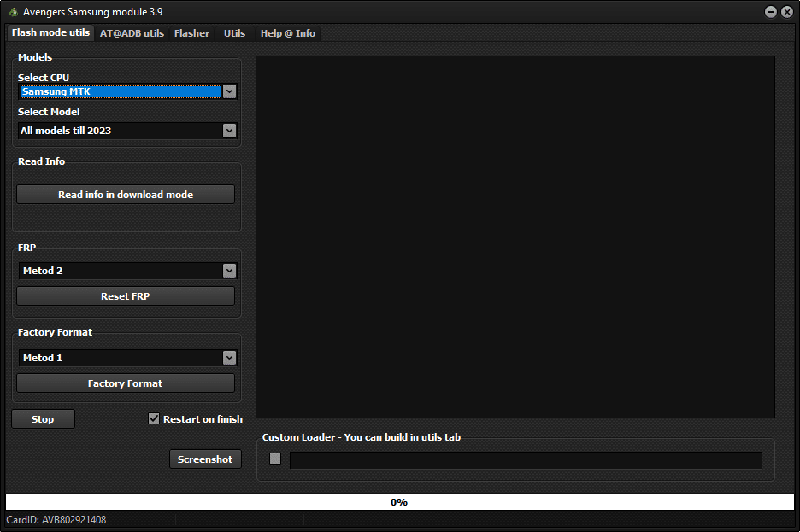Click the Screenshot button
Image resolution: width=800 pixels, height=532 pixels.
205,459
